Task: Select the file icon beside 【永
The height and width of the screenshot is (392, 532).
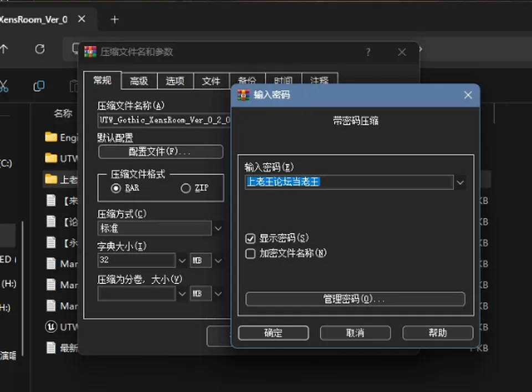Action: (x=51, y=242)
